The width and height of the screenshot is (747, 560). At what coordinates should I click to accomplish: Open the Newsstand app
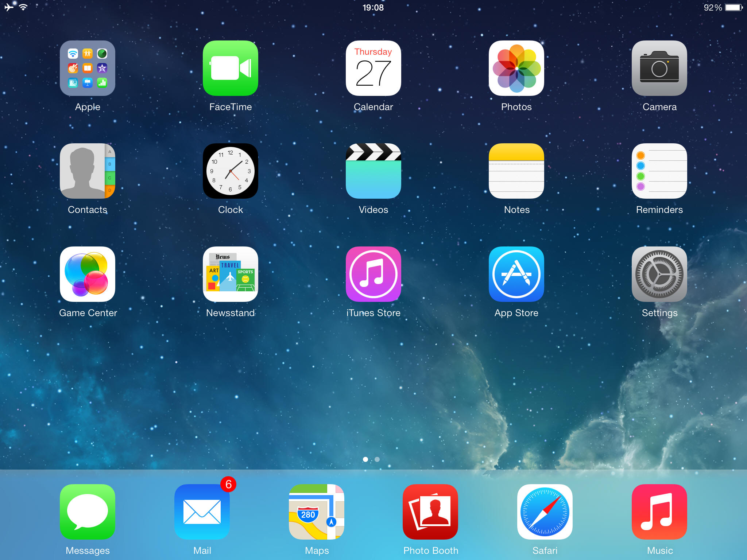[230, 274]
